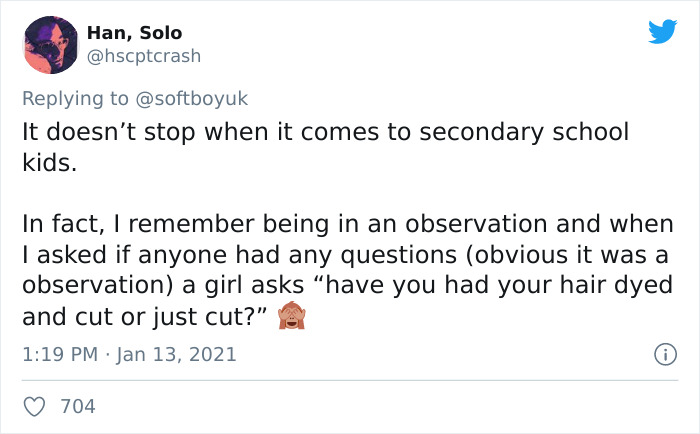Click the word 'kids.' in the tweet
Viewport: 700px width, 434px height.
(50, 163)
